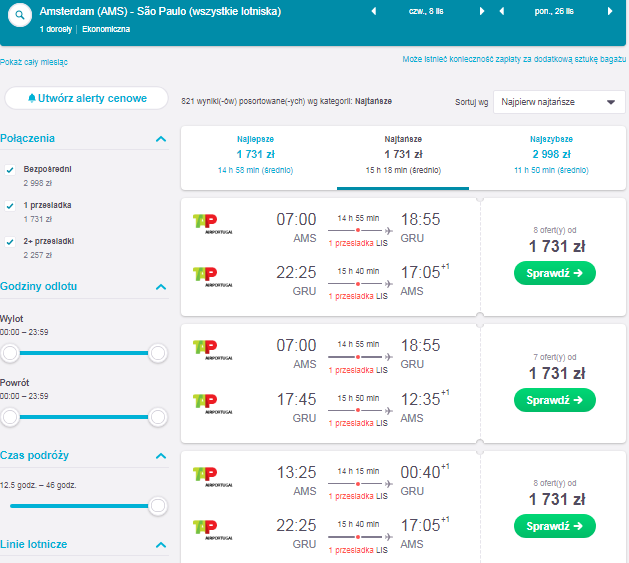This screenshot has width=629, height=563.
Task: Collapse the Linie lotnicze section
Action: click(161, 545)
